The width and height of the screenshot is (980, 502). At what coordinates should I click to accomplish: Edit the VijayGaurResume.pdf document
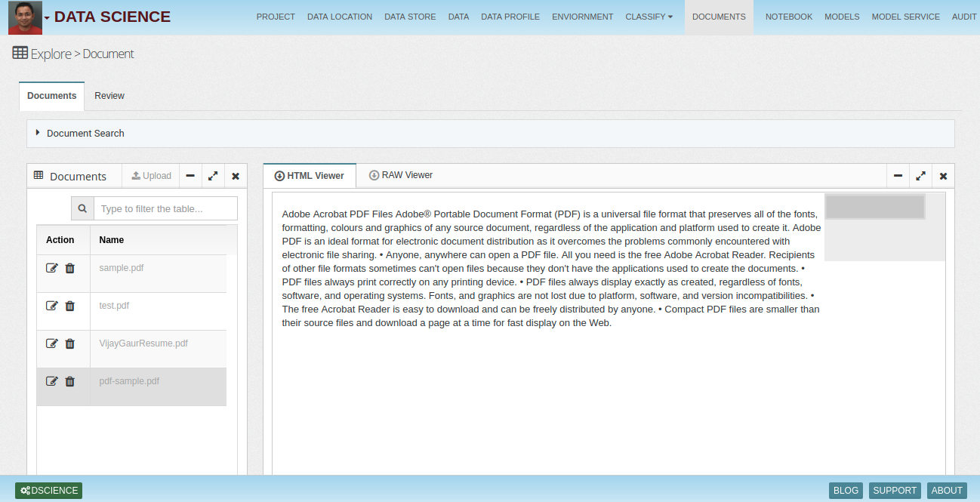coord(51,343)
